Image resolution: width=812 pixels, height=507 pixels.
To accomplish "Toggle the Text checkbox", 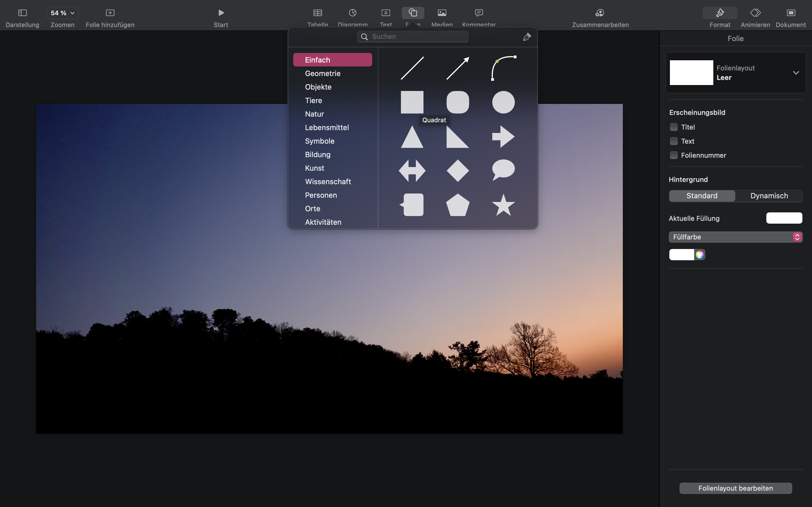I will point(673,141).
